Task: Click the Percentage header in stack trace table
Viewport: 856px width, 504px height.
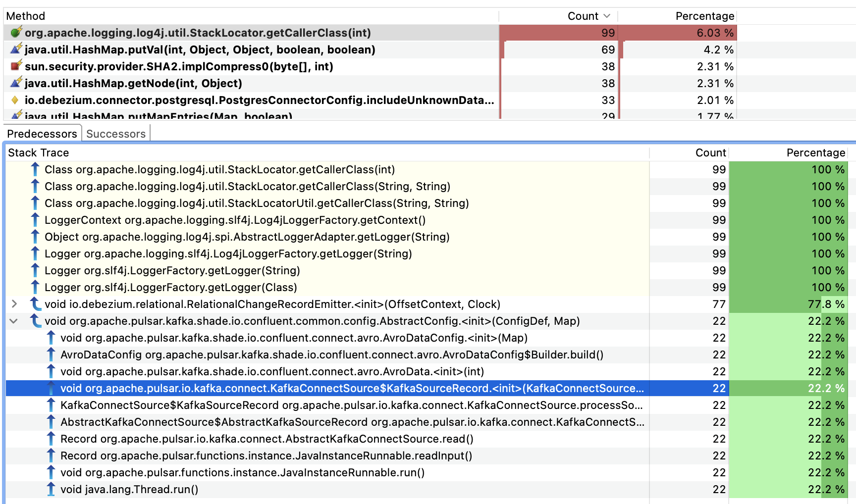Action: point(789,152)
